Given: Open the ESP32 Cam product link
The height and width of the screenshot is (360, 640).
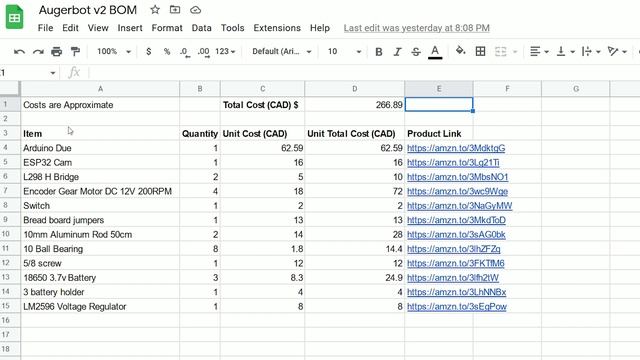Looking at the screenshot, I should point(453,162).
